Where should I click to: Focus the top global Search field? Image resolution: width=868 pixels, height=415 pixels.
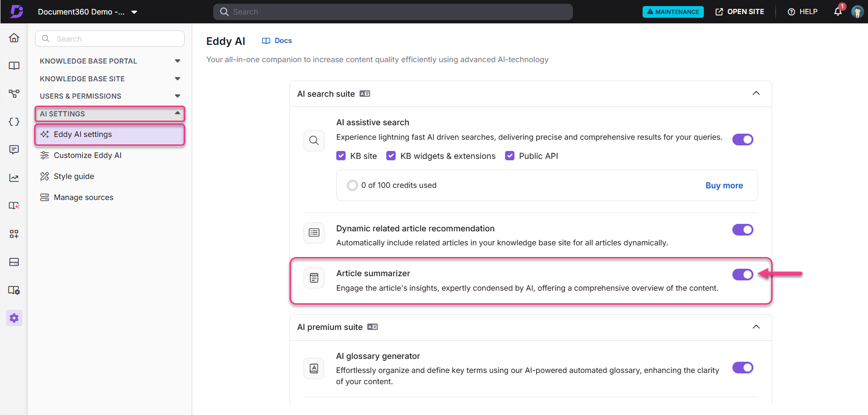[x=393, y=12]
